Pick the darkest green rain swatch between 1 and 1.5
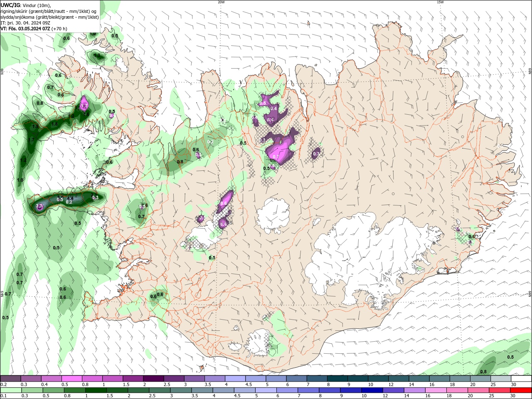This screenshot has height=399, width=532. tap(96, 390)
